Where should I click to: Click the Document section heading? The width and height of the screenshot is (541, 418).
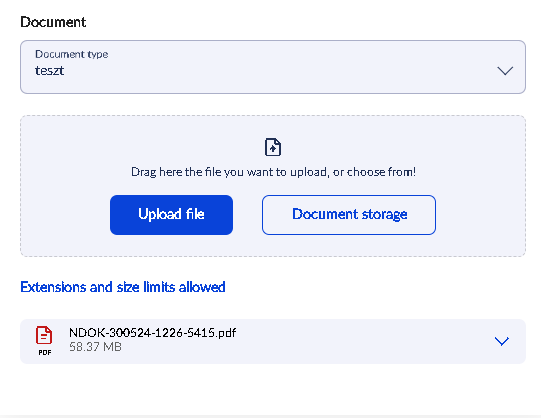(x=53, y=22)
